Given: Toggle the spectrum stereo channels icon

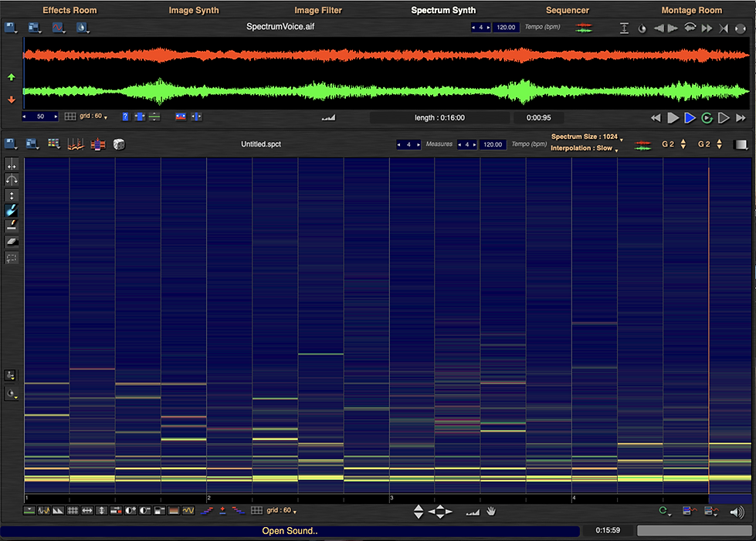Looking at the screenshot, I should (x=642, y=144).
